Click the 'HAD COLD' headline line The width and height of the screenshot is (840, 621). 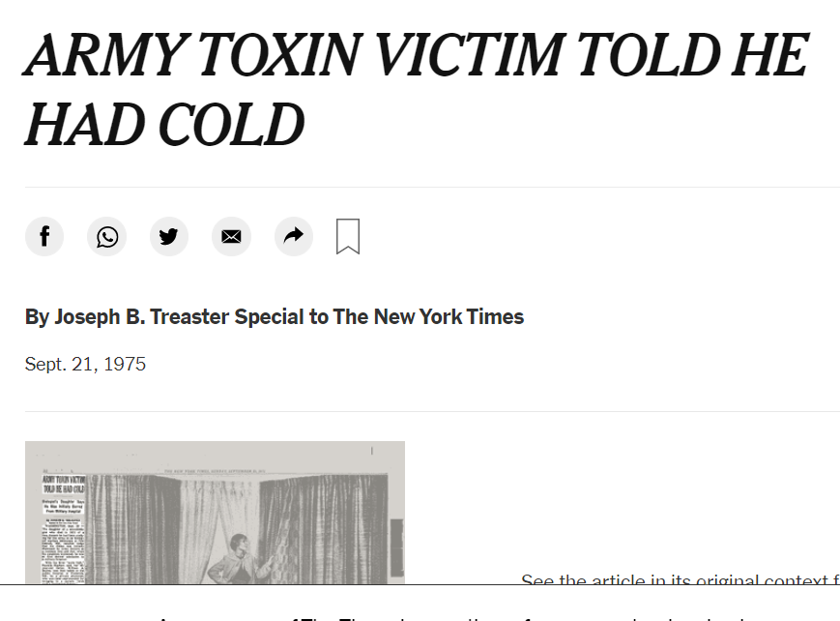[164, 125]
